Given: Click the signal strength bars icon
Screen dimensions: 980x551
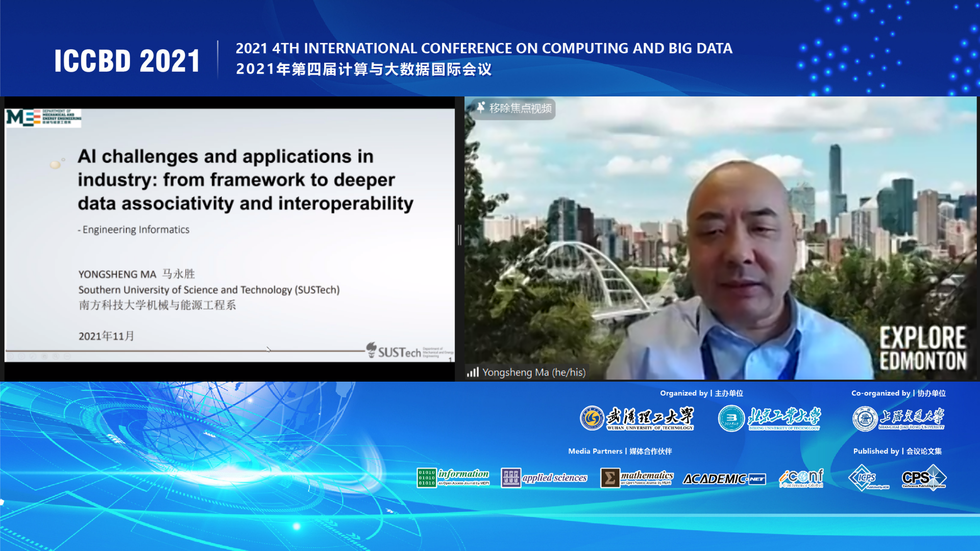Looking at the screenshot, I should [x=473, y=372].
